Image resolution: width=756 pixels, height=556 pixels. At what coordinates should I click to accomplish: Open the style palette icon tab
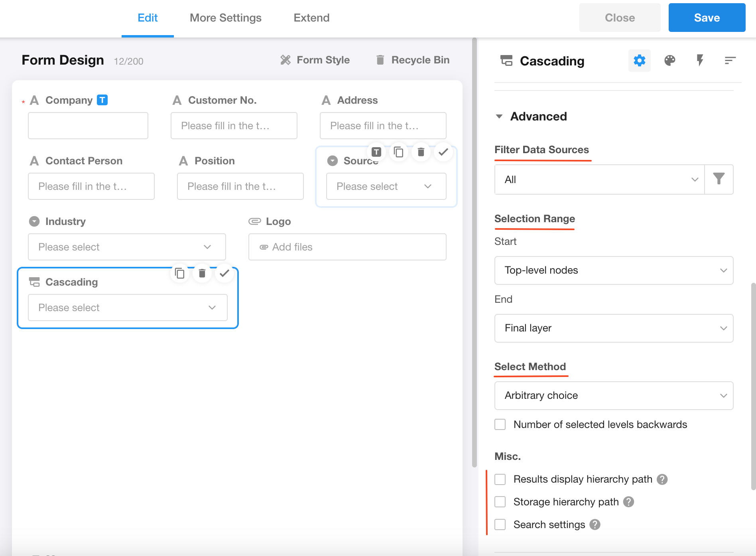coord(669,61)
